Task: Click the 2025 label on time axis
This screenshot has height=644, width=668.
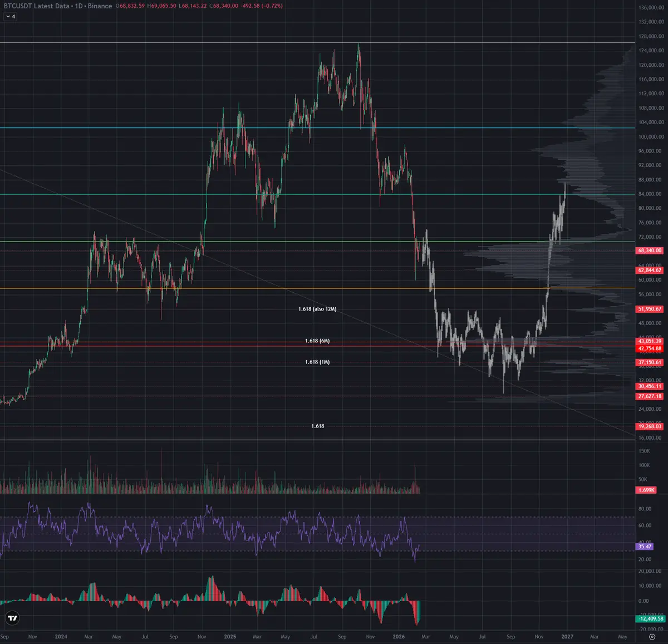Action: coord(230,637)
